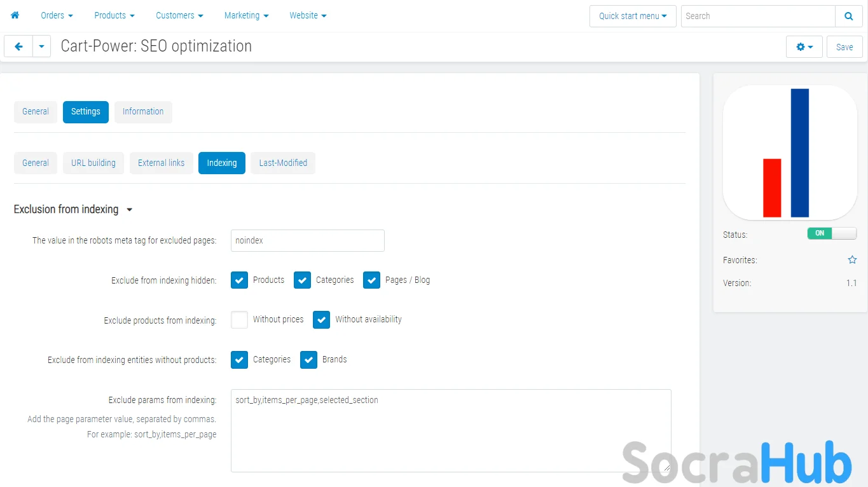Click the Favorites star icon

coord(852,260)
